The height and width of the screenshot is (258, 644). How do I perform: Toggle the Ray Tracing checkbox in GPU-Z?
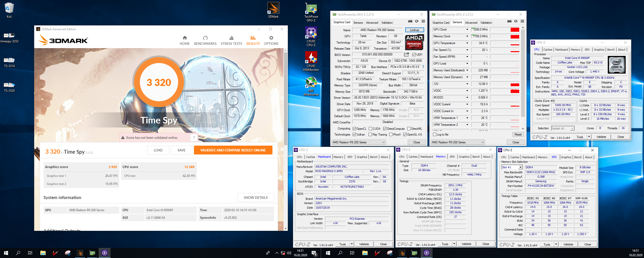(x=370, y=135)
